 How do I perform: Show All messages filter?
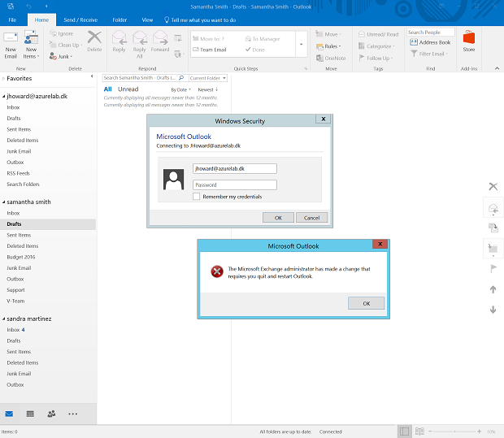click(107, 89)
